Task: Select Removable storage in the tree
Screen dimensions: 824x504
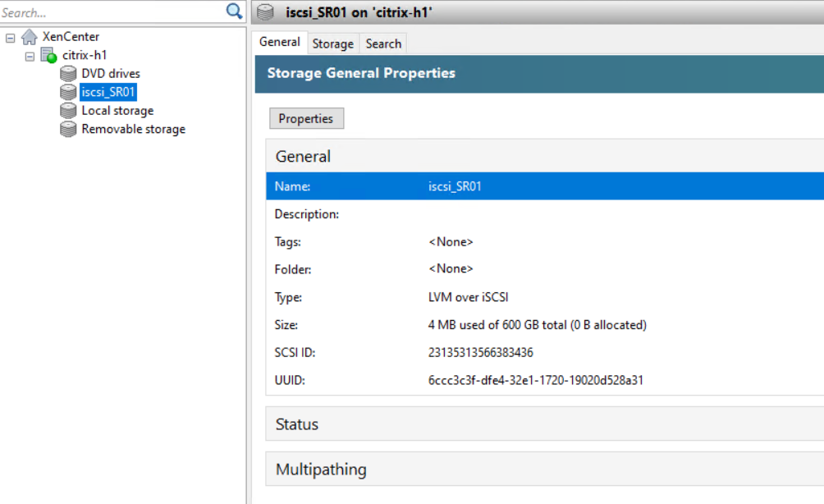Action: click(x=134, y=130)
